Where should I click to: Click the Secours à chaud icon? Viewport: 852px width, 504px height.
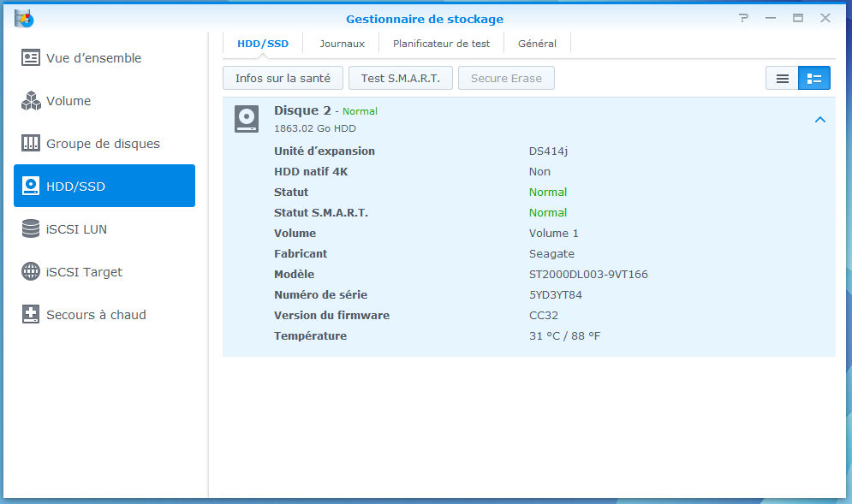31,315
